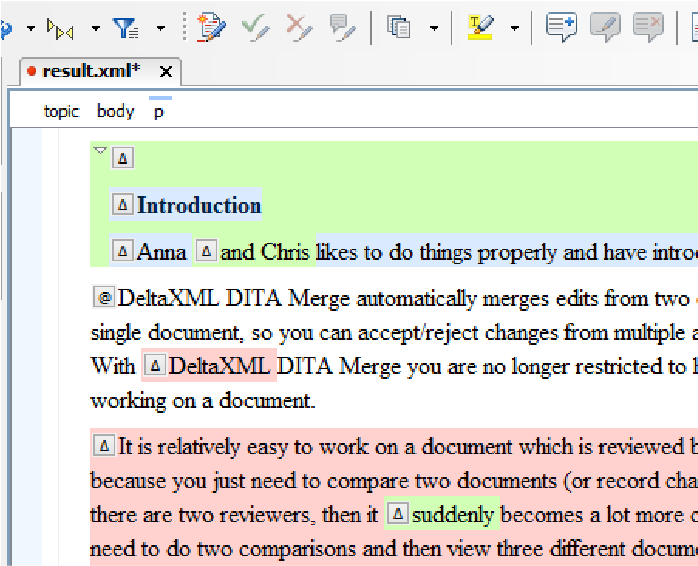Click the Add Comment speech bubble icon
This screenshot has height=566, width=698.
(561, 27)
